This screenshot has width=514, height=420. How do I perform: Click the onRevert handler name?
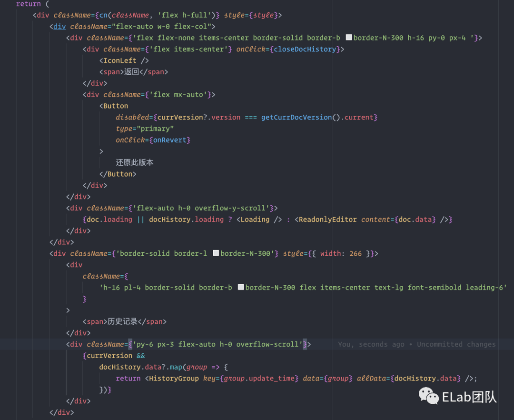[170, 140]
